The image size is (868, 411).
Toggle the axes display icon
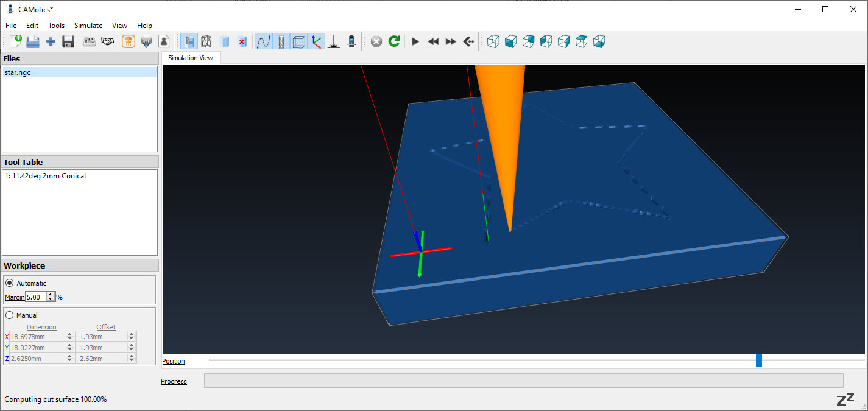tap(316, 41)
